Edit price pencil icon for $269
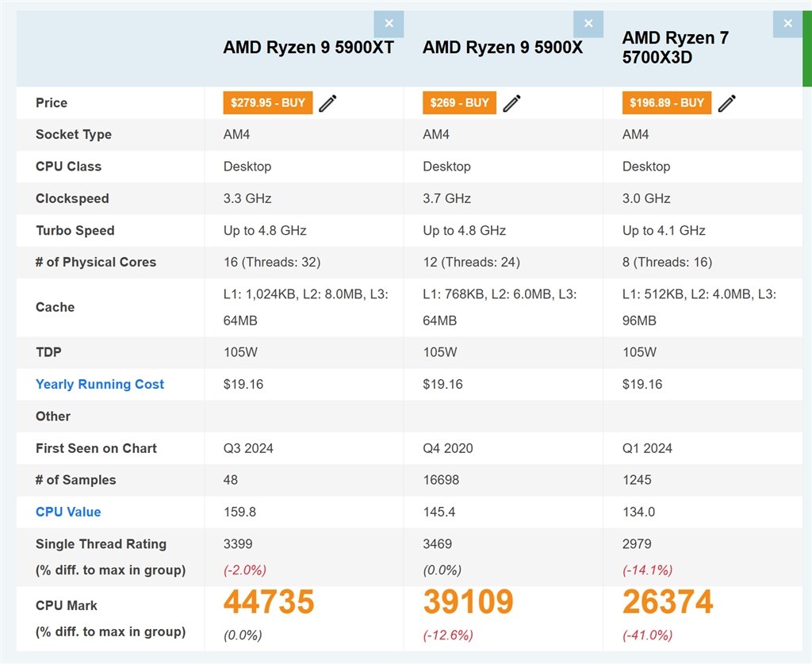Screen dimensions: 812x664 pyautogui.click(x=511, y=103)
